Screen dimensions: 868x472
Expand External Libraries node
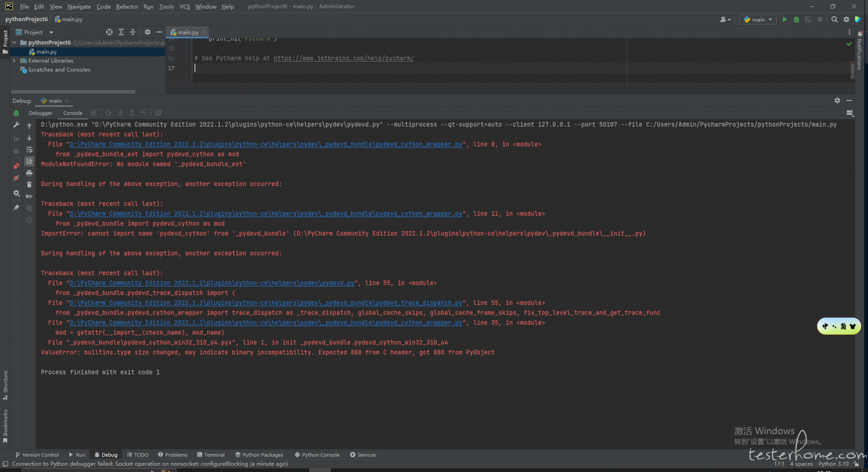coord(14,61)
